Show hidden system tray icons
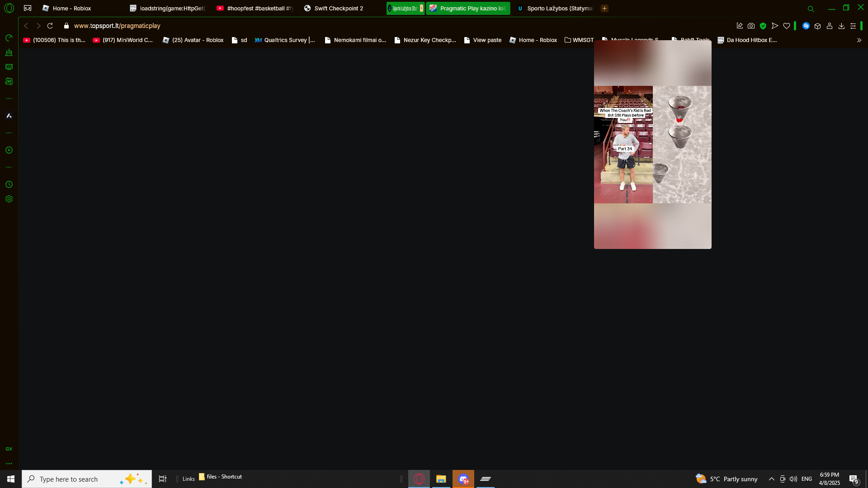Viewport: 868px width, 488px height. click(771, 479)
